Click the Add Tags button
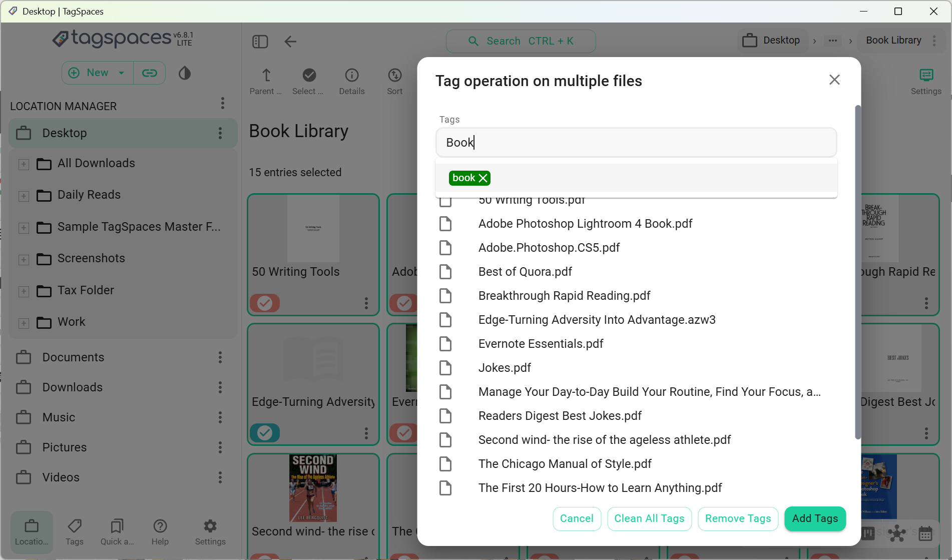This screenshot has width=952, height=560. 815,518
